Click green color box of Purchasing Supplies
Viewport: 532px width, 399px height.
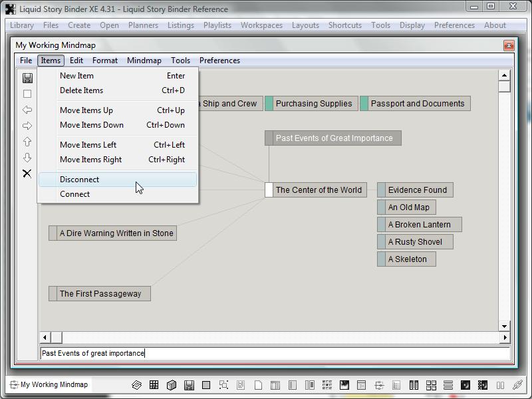[x=269, y=104]
